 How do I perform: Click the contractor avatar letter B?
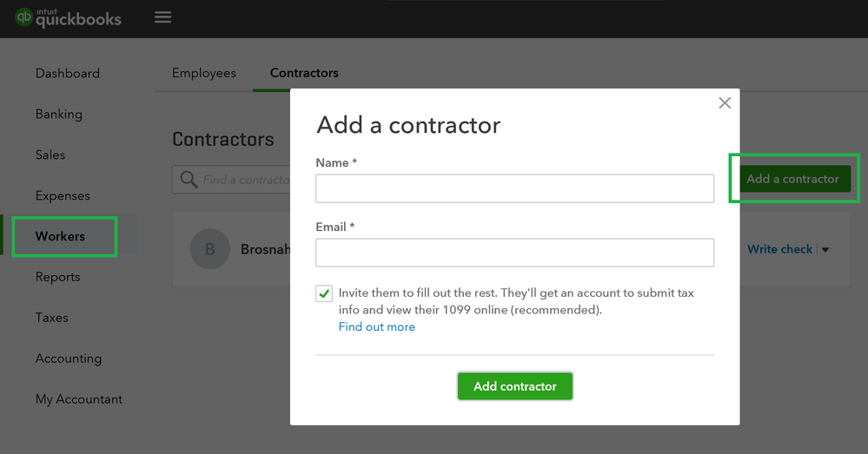coord(209,249)
